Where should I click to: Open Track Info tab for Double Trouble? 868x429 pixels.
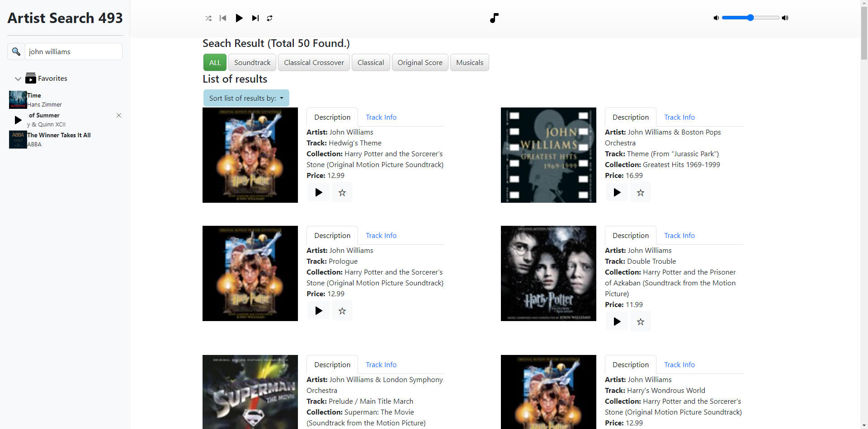(x=679, y=235)
